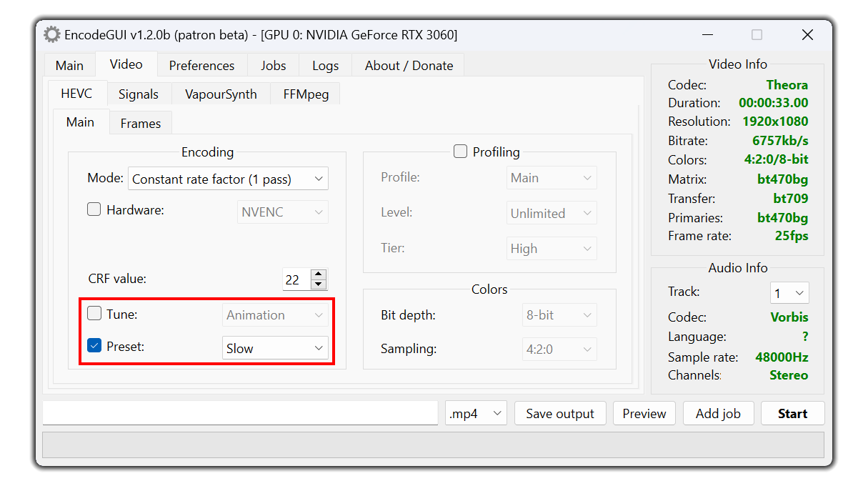
Task: Enable the Profiling checkbox
Action: click(x=460, y=152)
